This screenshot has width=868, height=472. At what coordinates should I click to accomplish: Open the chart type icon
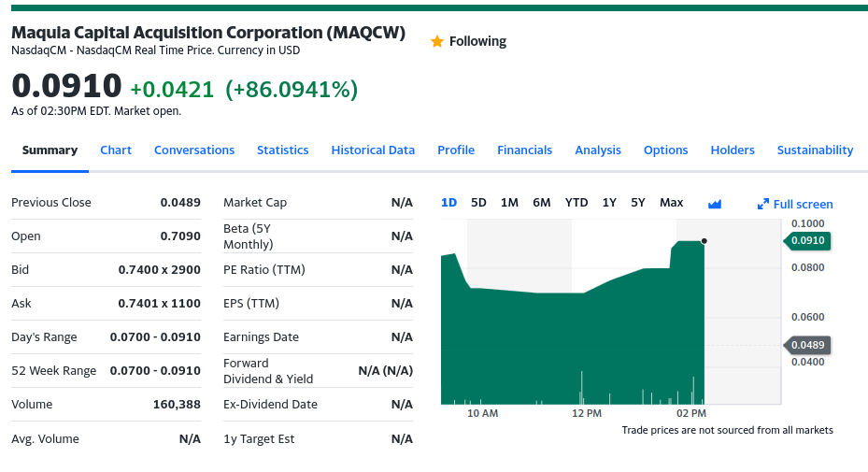click(x=715, y=204)
